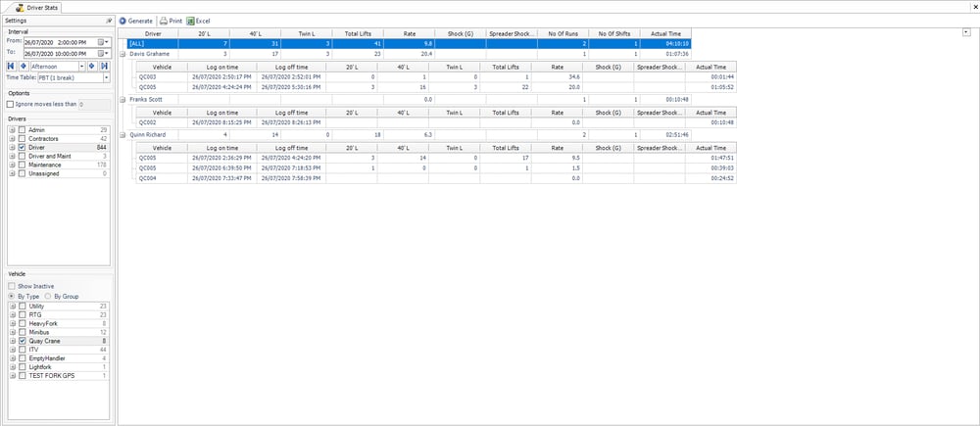Screen dimensions: 980x426
Task: Check the Driver and Maint checkbox
Action: (x=23, y=156)
